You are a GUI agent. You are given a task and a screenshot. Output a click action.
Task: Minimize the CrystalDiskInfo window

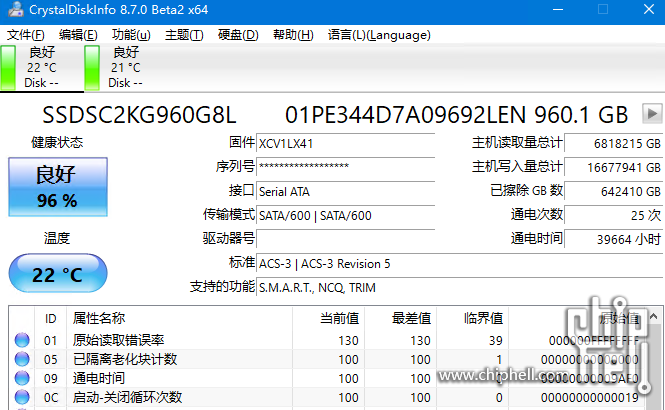coord(558,9)
